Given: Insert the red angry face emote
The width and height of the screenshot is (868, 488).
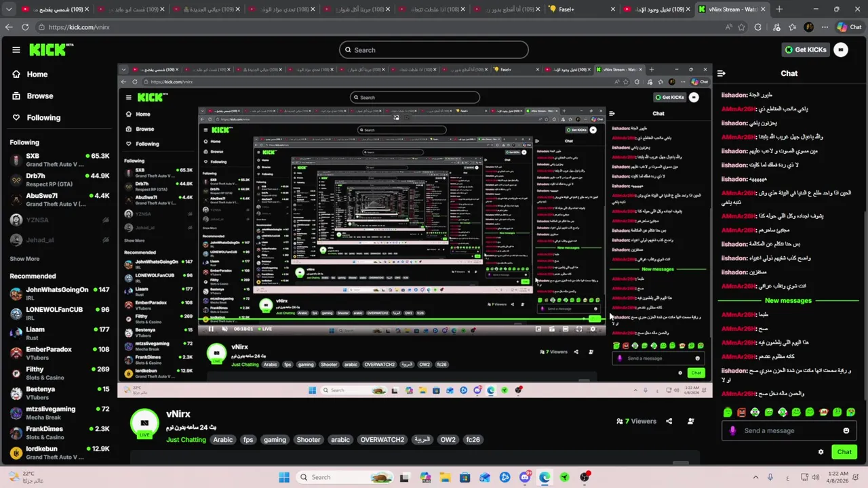Looking at the screenshot, I should (x=741, y=412).
